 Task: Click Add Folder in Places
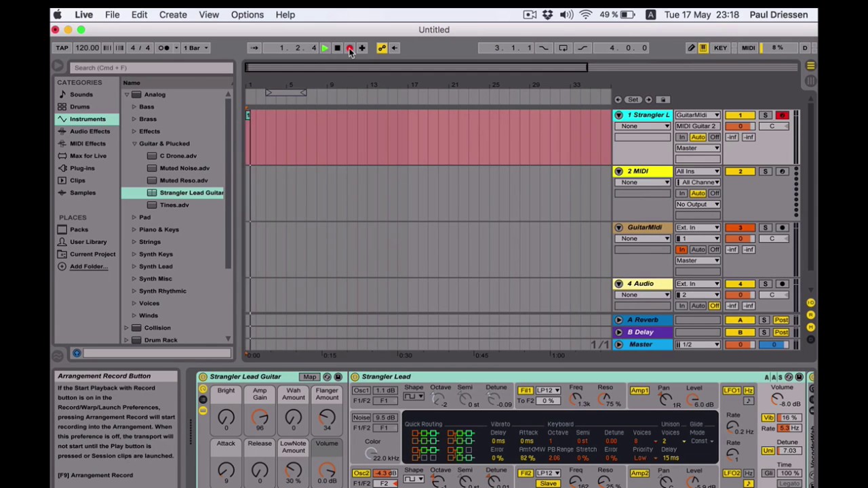click(88, 266)
